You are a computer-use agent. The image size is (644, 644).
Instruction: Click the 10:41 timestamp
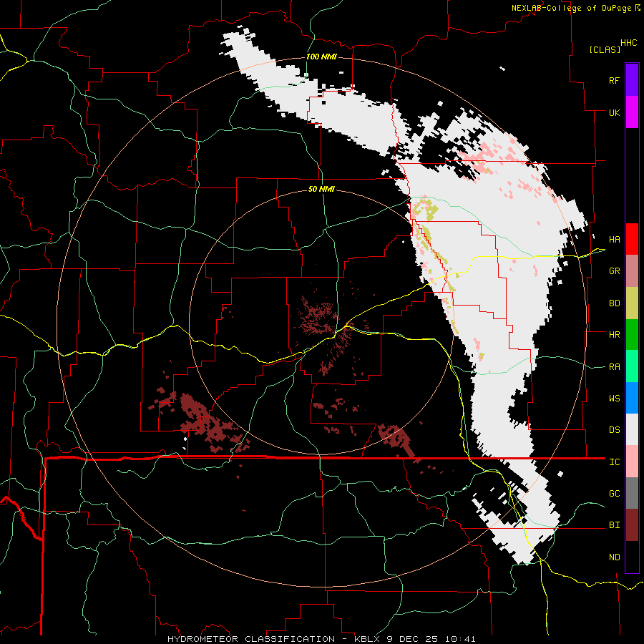click(459, 639)
